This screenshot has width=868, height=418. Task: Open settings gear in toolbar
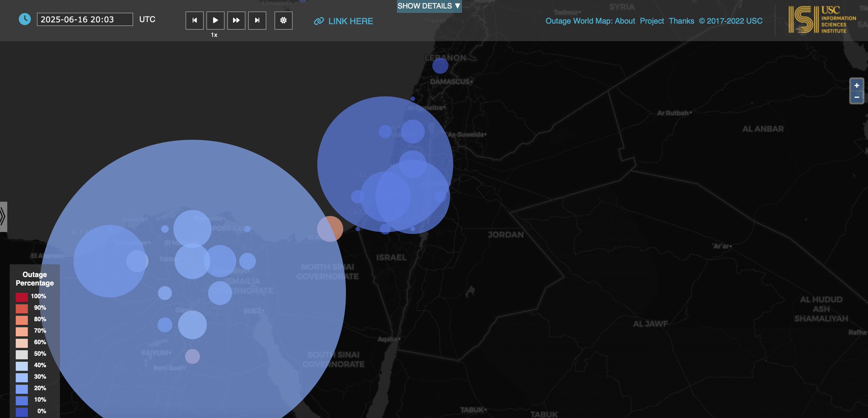tap(284, 20)
